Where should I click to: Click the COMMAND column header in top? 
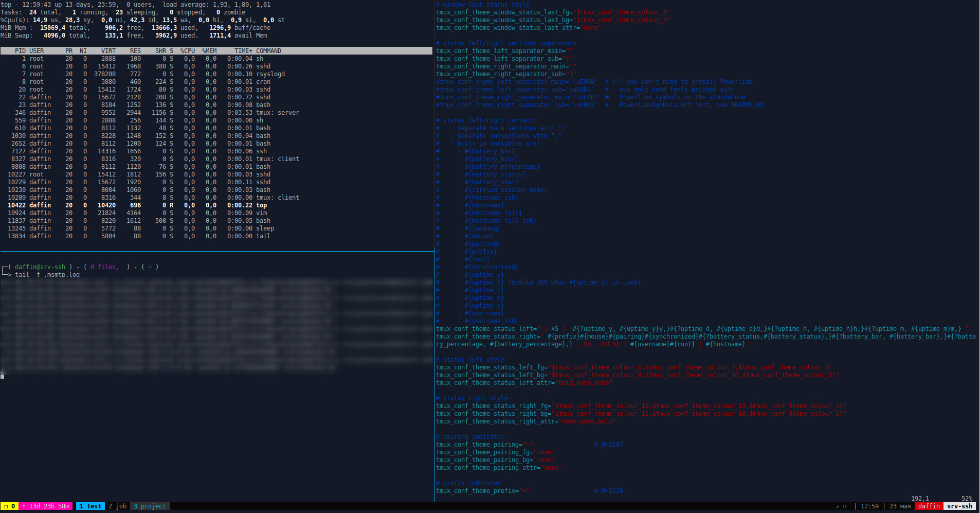pyautogui.click(x=268, y=51)
